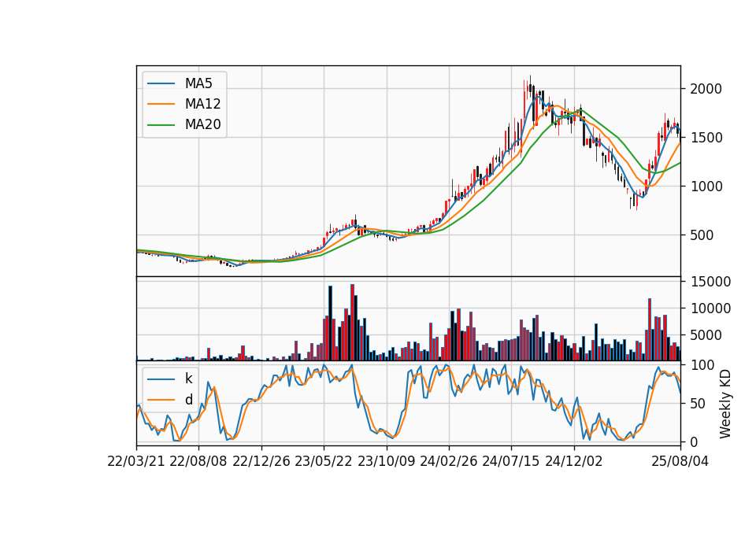The width and height of the screenshot is (756, 543).
Task: Click the MA20 legend label
Action: click(x=202, y=124)
